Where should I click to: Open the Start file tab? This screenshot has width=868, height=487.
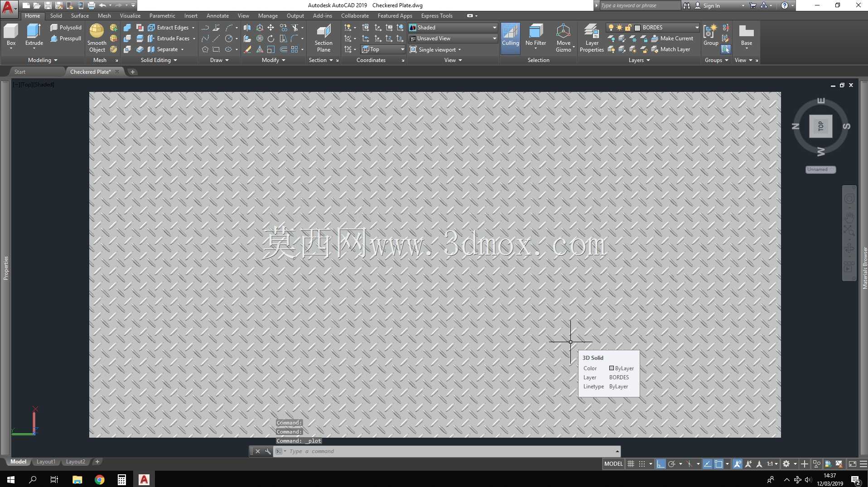click(20, 72)
